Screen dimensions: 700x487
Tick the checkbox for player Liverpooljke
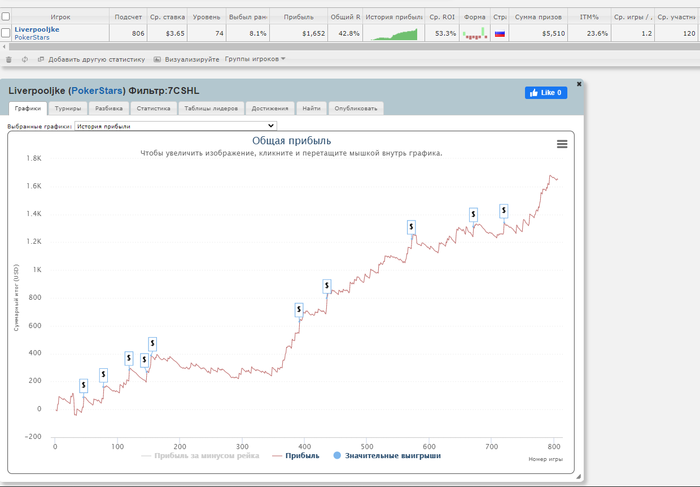[x=6, y=33]
